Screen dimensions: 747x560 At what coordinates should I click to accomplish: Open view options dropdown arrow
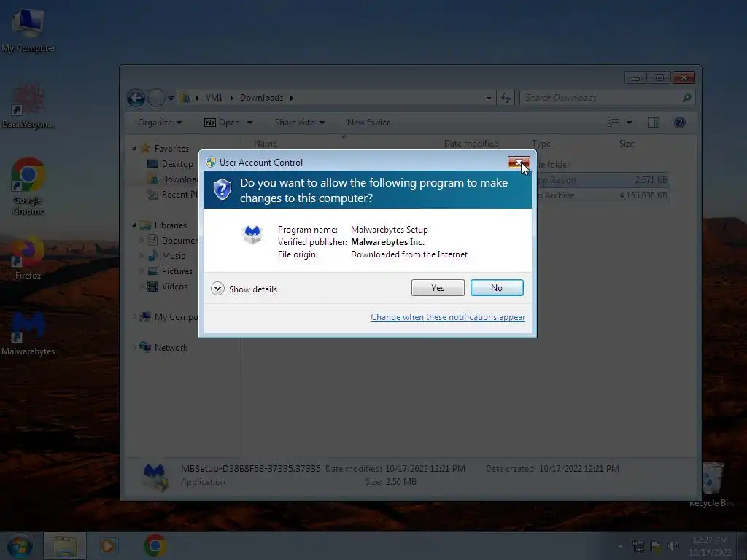(629, 122)
